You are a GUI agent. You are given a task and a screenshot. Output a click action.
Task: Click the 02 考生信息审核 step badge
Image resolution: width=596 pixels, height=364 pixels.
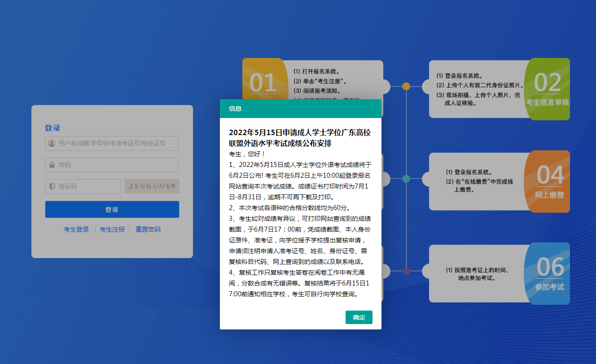(548, 89)
